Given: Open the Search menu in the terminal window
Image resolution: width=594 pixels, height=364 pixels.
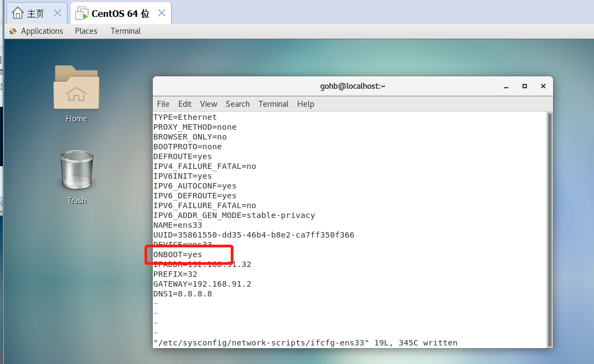Looking at the screenshot, I should (x=237, y=104).
